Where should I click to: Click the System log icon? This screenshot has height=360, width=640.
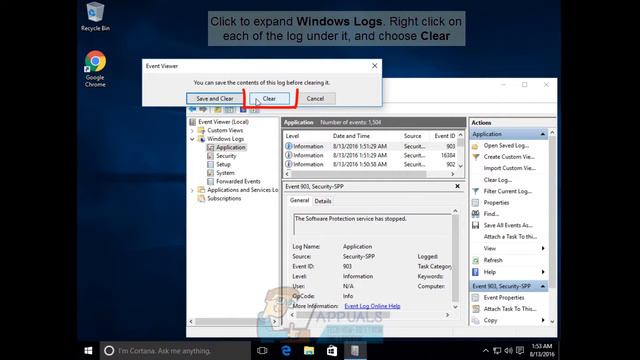tap(210, 173)
